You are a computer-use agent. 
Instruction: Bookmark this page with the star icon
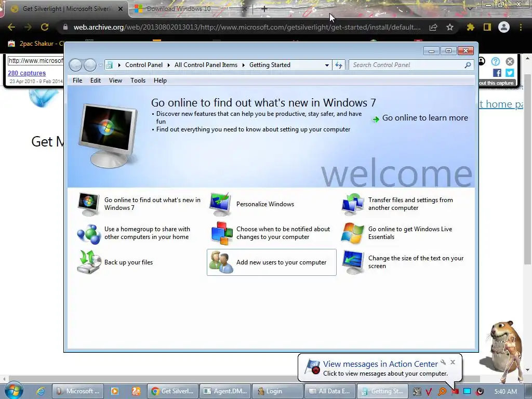[x=449, y=27]
